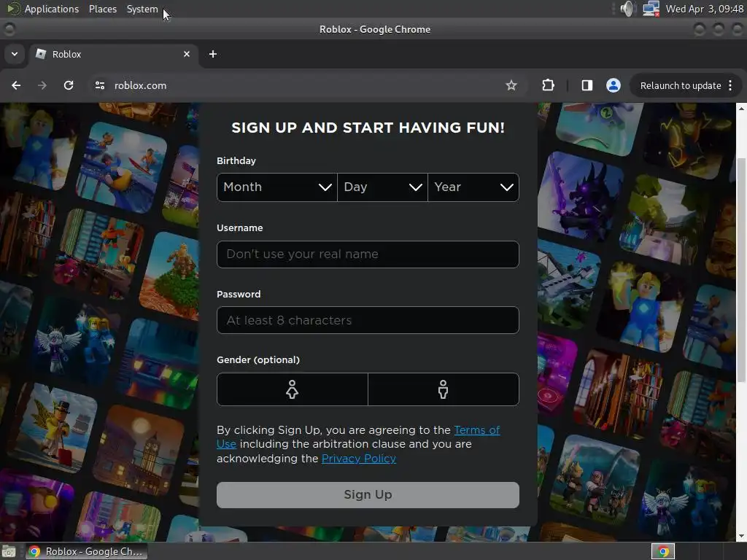Open the Terms of Use link
This screenshot has width=747, height=560.
click(x=476, y=430)
